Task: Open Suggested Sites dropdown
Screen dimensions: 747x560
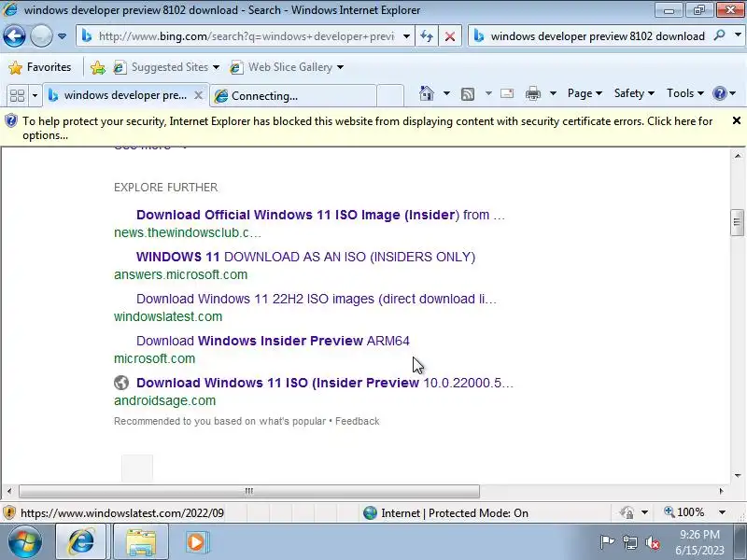Action: (x=166, y=67)
